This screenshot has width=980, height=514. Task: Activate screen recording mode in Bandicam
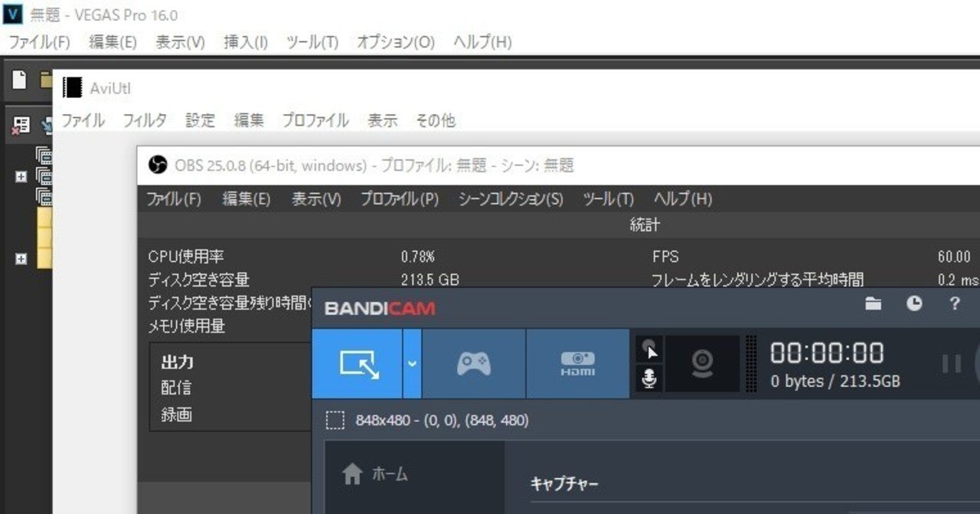[357, 364]
